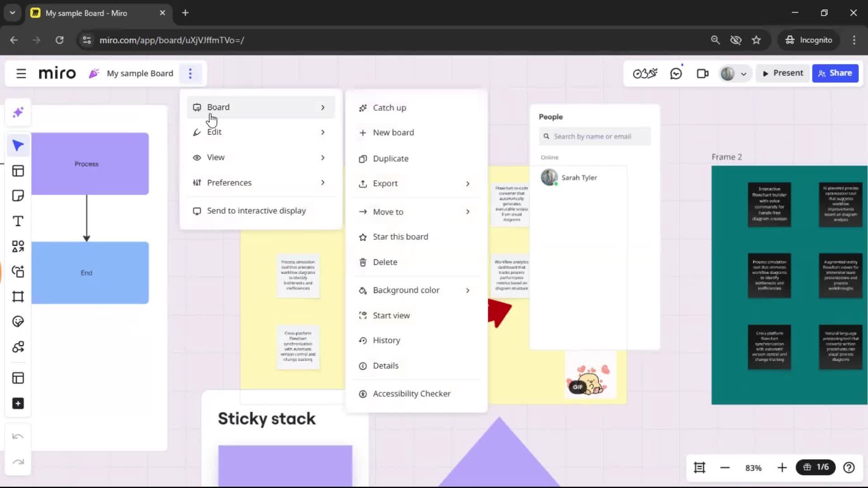Image resolution: width=868 pixels, height=488 pixels.
Task: Open board History
Action: pos(416,340)
